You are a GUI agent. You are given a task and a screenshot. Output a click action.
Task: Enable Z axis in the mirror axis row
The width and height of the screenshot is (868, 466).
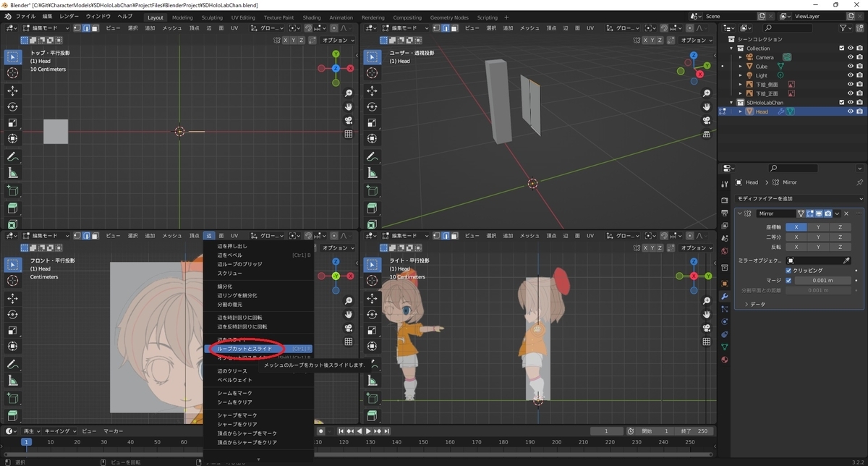(840, 227)
